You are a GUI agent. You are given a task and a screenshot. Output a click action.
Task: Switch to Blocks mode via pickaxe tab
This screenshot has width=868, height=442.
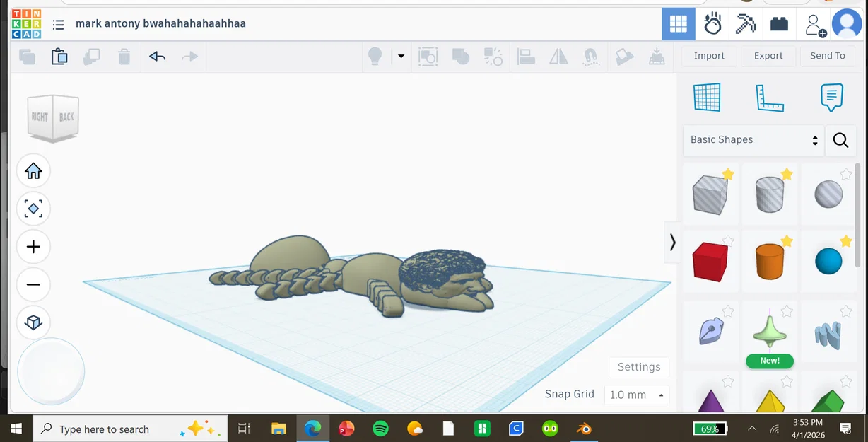745,23
